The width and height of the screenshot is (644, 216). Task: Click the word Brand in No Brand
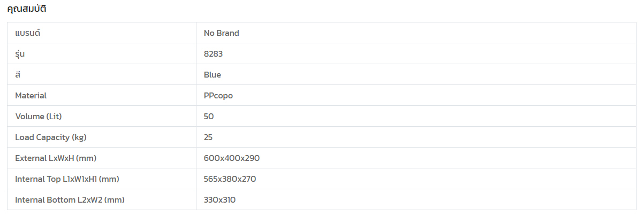[228, 33]
